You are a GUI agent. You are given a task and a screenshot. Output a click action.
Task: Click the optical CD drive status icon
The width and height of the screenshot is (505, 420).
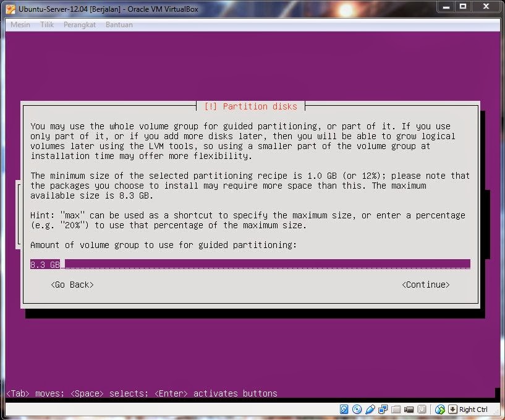coord(357,409)
